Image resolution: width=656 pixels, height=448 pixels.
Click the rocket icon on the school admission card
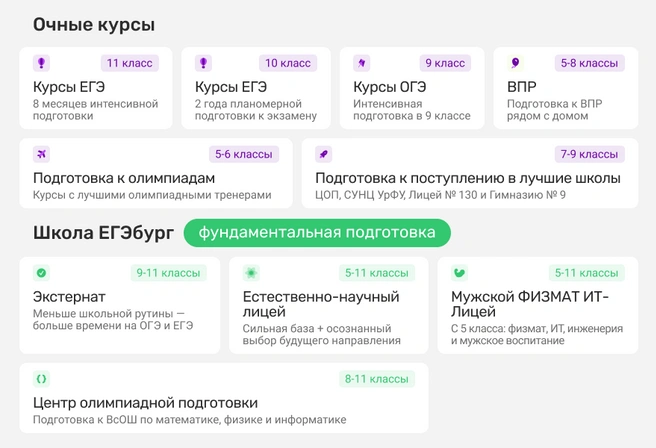[x=323, y=154]
